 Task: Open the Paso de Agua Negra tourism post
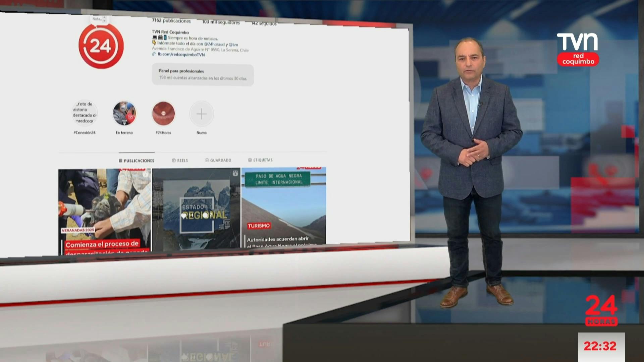(284, 207)
